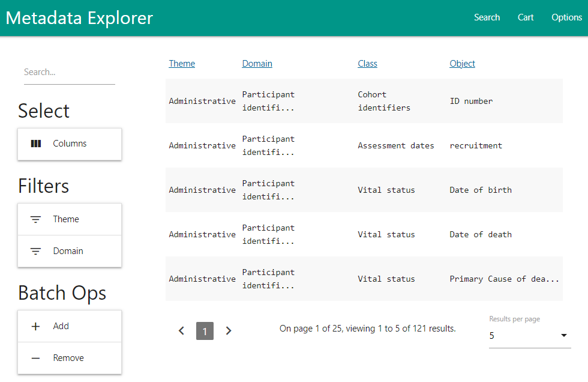Viewport: 588px width, 382px height.
Task: Click the Metadata Explorer title
Action: pyautogui.click(x=79, y=18)
